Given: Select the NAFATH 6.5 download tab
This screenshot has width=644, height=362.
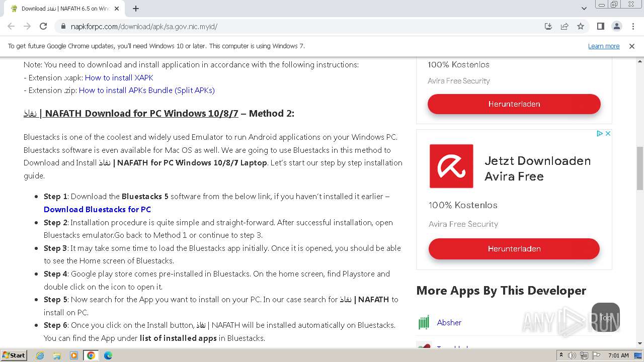Looking at the screenshot, I should coord(64,9).
